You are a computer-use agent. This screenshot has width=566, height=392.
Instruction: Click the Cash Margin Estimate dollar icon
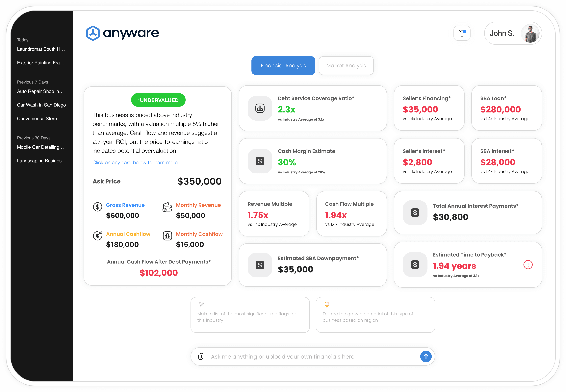(x=260, y=161)
